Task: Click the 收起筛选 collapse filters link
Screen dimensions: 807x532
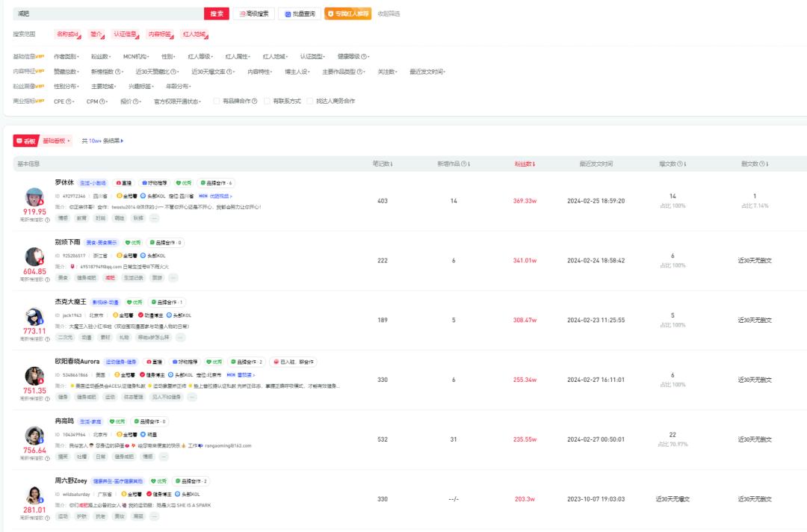Action: 389,13
